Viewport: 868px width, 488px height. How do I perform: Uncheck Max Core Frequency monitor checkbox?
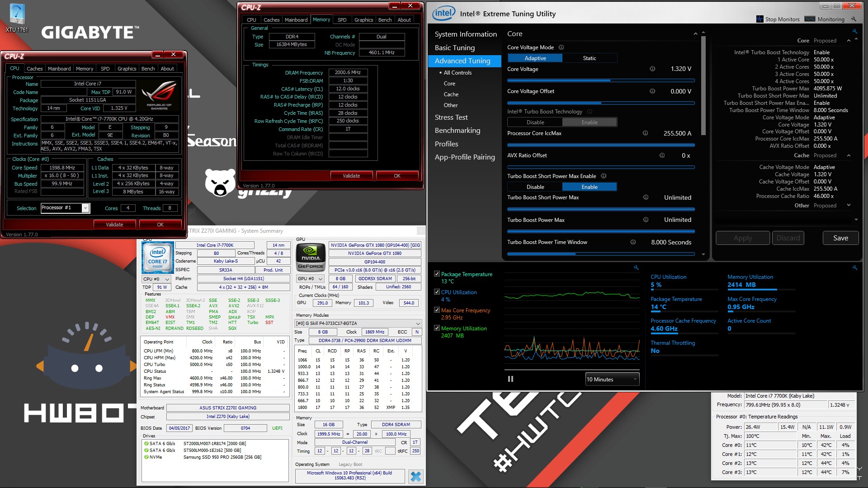pyautogui.click(x=437, y=310)
